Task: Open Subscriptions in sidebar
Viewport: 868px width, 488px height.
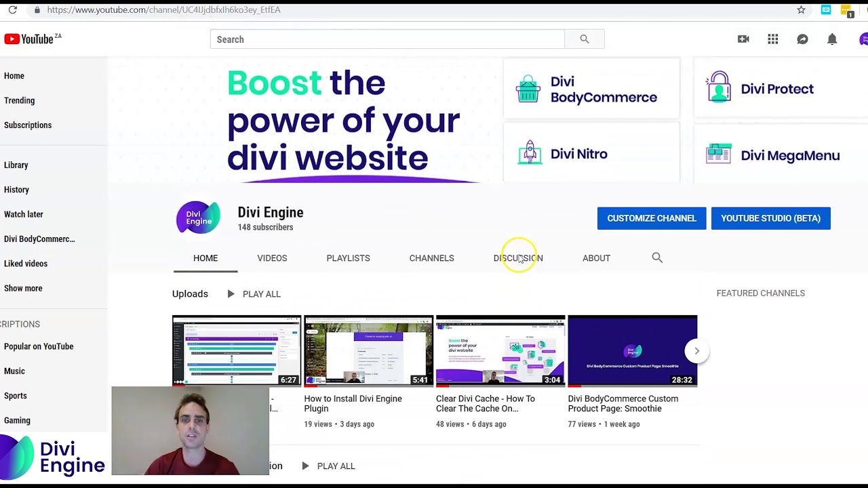Action: pos(28,125)
